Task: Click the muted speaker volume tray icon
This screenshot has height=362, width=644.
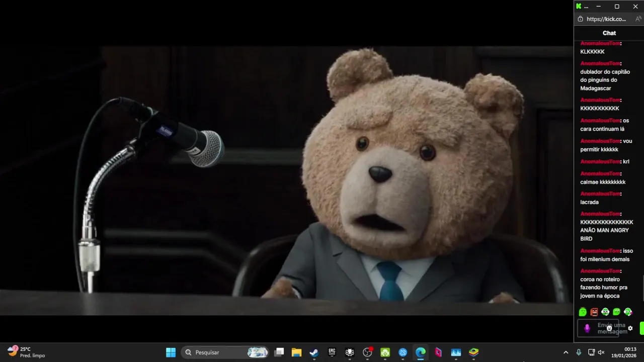Action: (x=601, y=352)
